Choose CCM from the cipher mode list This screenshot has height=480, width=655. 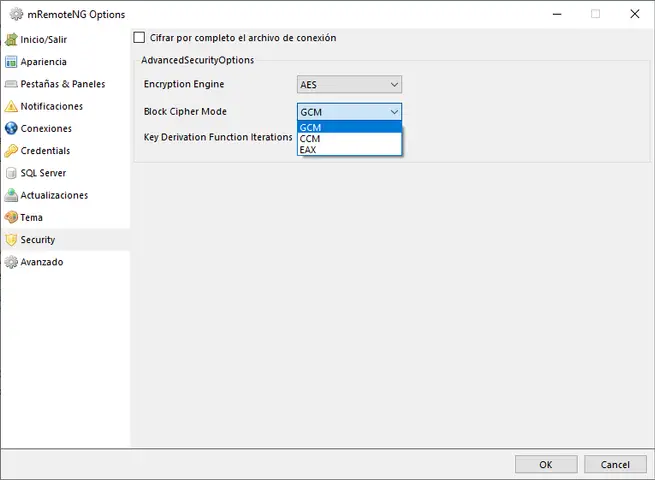coord(349,139)
